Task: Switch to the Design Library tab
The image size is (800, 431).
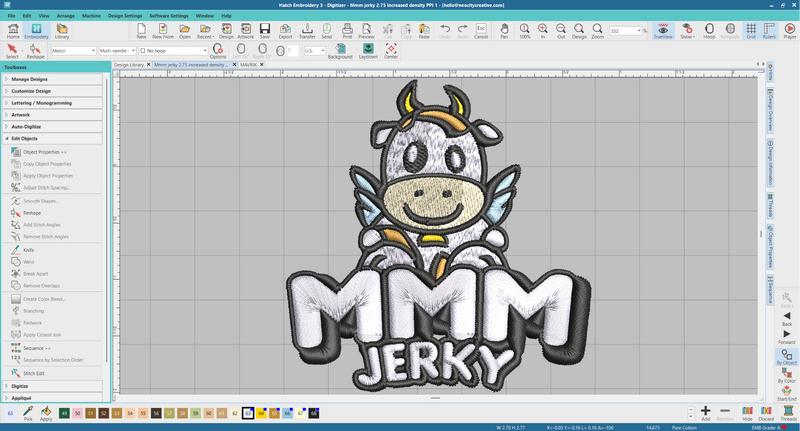Action: (x=129, y=65)
